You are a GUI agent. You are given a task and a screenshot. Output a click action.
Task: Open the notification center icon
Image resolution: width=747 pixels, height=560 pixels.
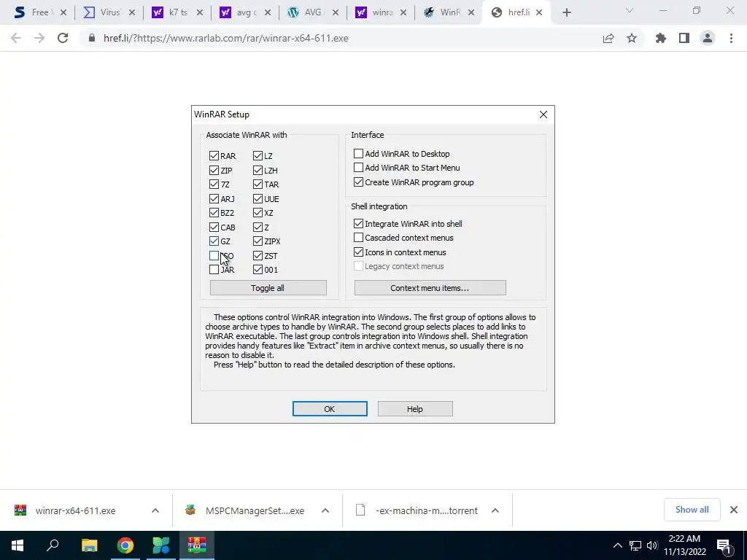[724, 547]
